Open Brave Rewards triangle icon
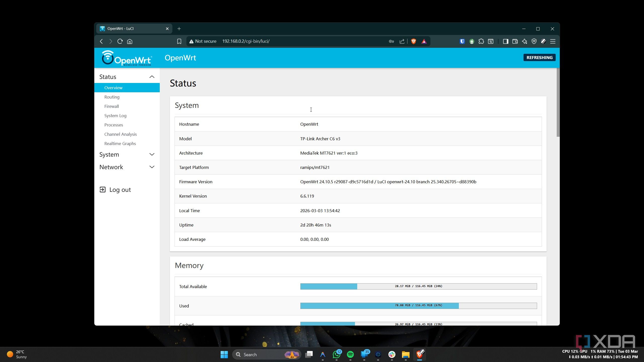The image size is (644, 362). click(x=424, y=41)
